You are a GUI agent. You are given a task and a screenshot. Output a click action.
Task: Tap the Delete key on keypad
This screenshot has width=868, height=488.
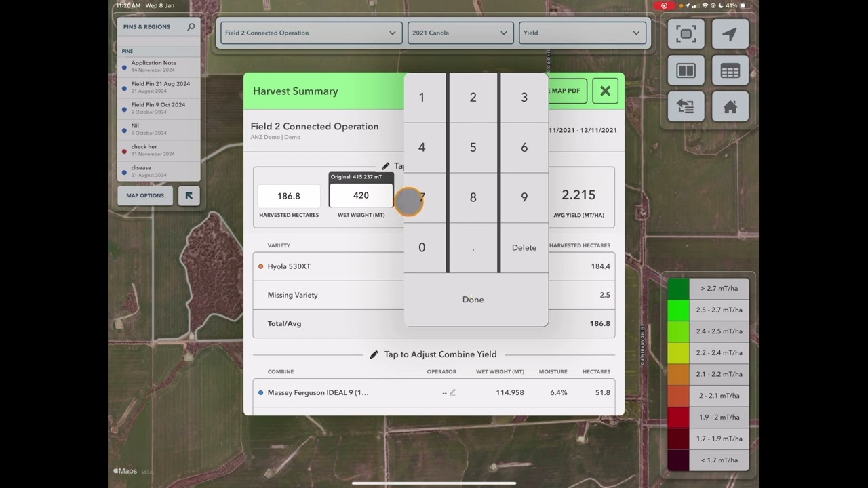click(x=524, y=248)
